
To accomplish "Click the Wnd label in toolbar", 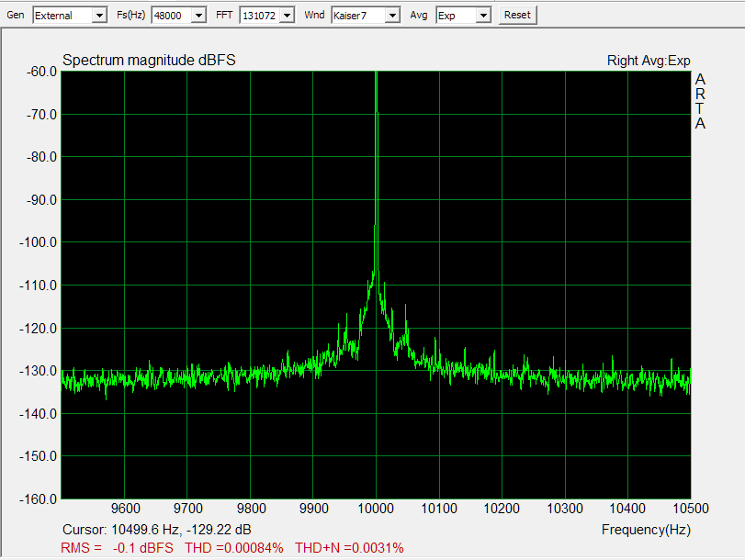I will [x=314, y=15].
